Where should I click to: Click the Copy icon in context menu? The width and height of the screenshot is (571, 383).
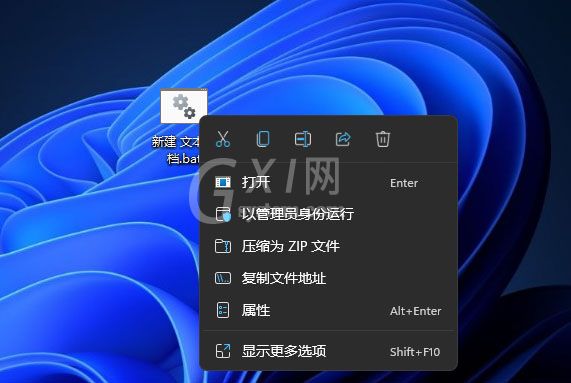(263, 139)
